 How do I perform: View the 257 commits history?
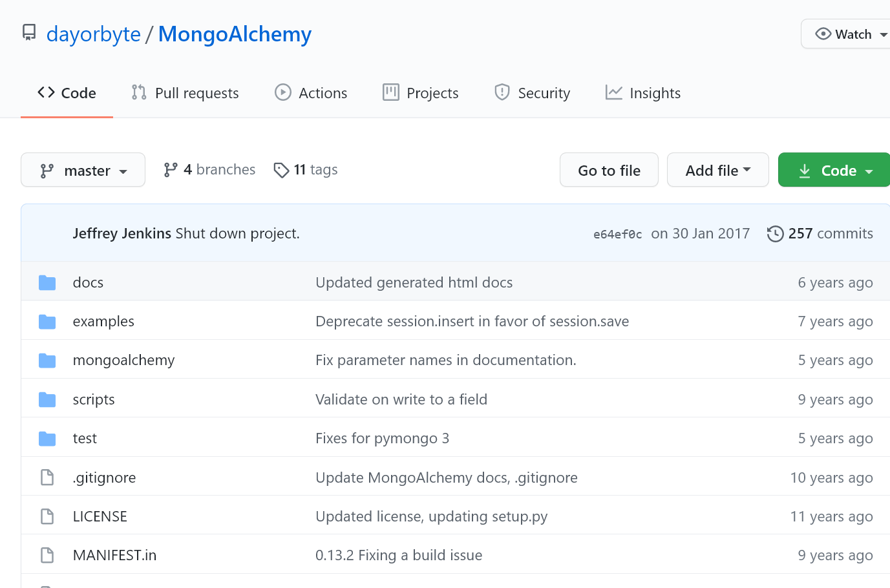[820, 233]
